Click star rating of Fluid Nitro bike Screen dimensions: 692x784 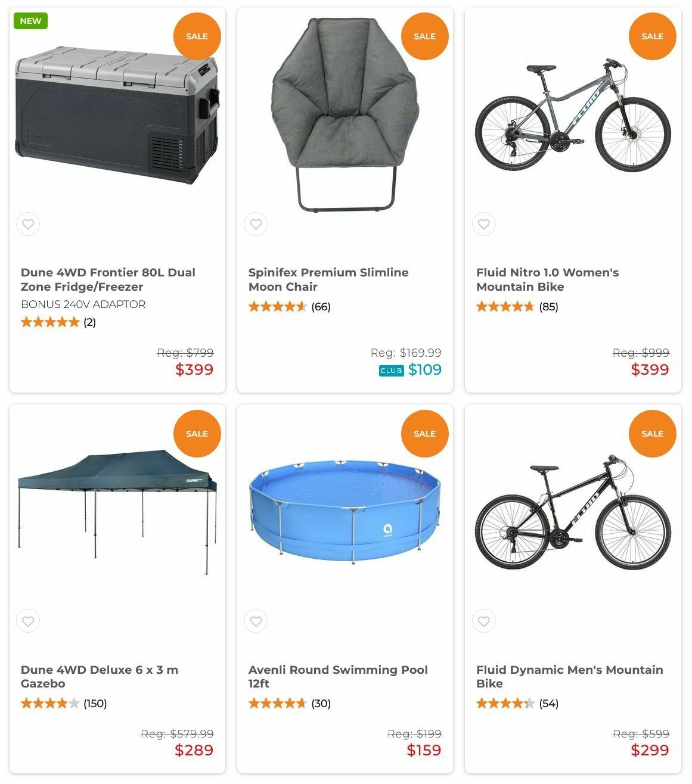tap(505, 307)
